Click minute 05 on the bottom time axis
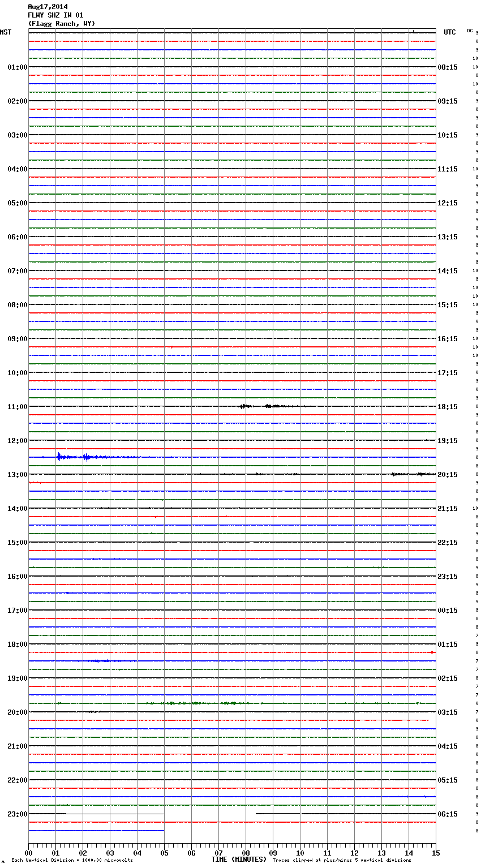The image size is (481, 868). click(x=164, y=853)
